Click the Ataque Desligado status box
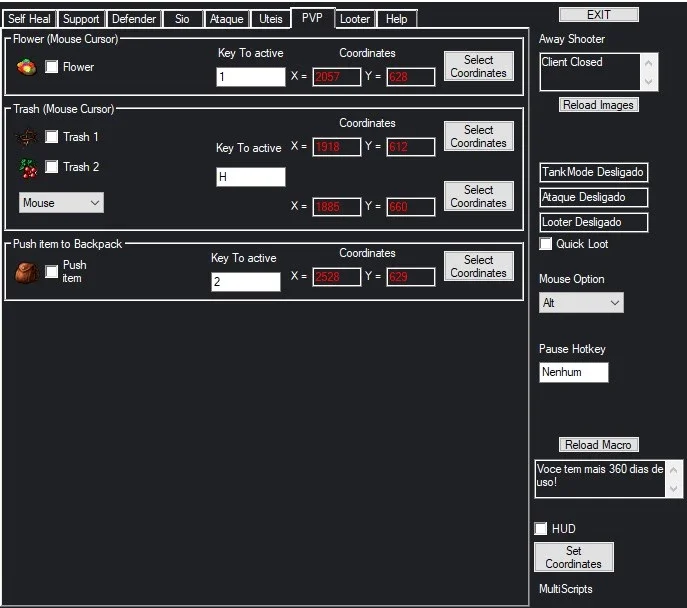Image resolution: width=687 pixels, height=608 pixels. click(x=594, y=197)
